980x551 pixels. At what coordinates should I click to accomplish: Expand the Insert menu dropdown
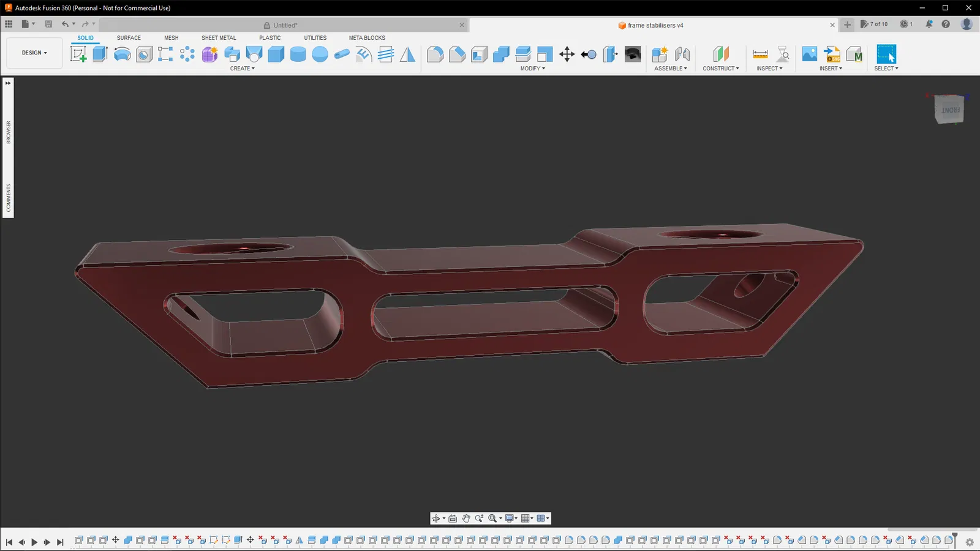point(831,69)
